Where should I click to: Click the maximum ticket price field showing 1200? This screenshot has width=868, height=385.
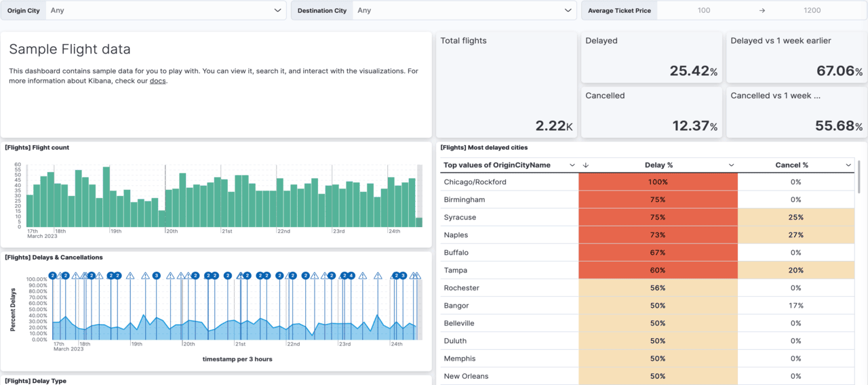tap(811, 11)
